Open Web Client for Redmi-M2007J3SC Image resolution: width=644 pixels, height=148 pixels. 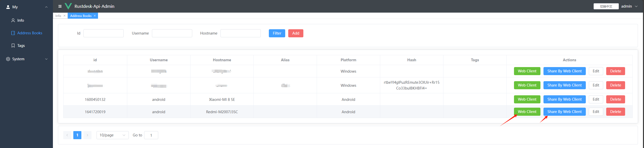527,112
